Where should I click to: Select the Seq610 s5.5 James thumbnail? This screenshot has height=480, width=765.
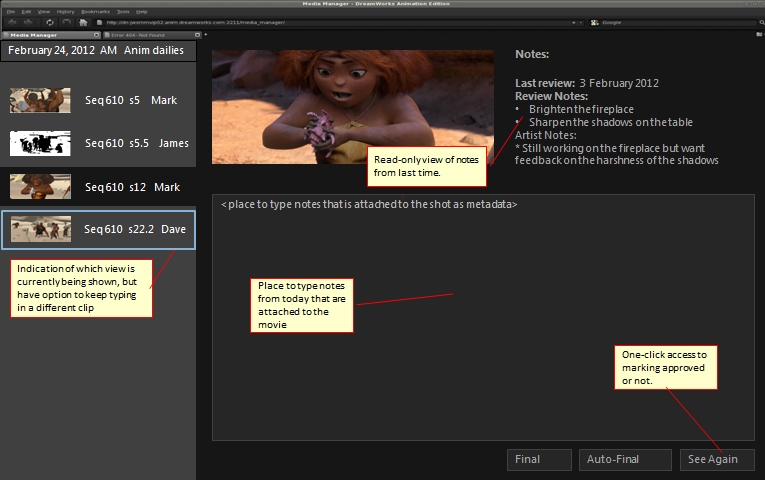(x=40, y=143)
